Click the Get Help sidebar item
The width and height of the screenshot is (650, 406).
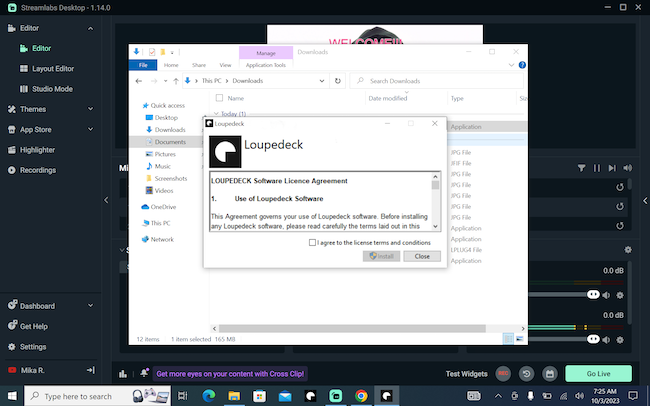coord(33,327)
